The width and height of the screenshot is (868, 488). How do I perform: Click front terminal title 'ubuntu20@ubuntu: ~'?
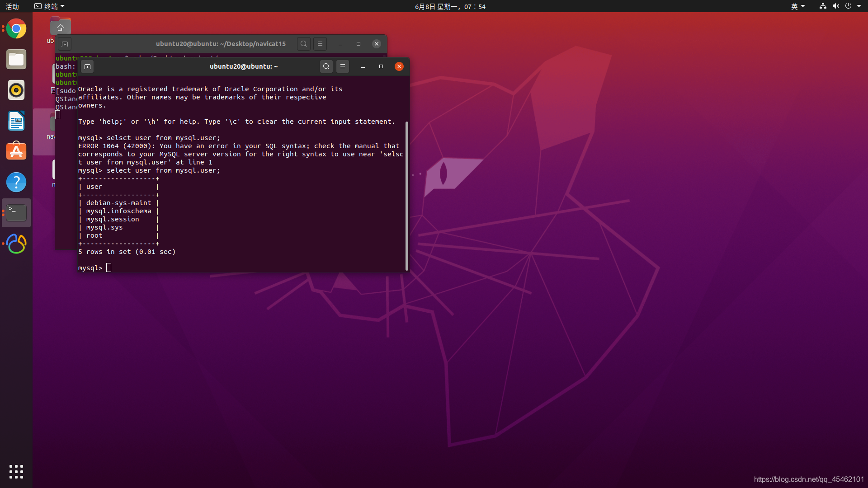click(244, 66)
